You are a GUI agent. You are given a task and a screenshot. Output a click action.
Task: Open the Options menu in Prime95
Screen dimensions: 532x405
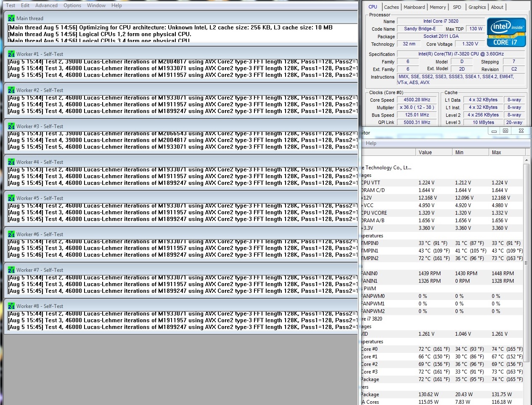pyautogui.click(x=72, y=5)
